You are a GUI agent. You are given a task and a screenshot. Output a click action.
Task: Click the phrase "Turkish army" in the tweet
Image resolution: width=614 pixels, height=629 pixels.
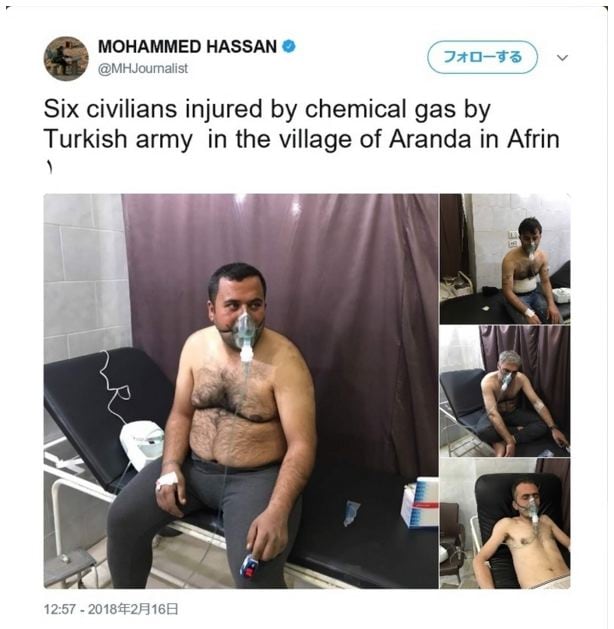pyautogui.click(x=118, y=140)
